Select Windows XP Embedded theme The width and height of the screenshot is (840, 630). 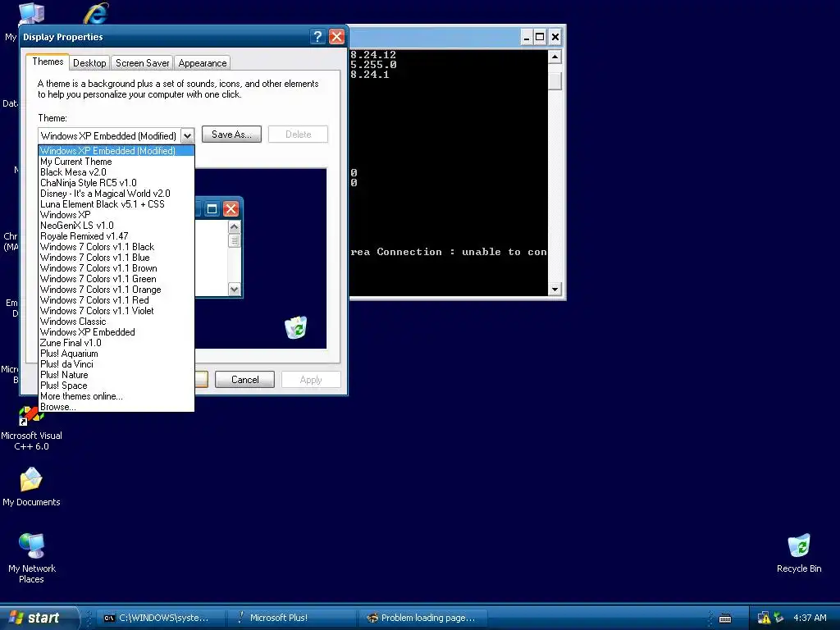[116, 332]
